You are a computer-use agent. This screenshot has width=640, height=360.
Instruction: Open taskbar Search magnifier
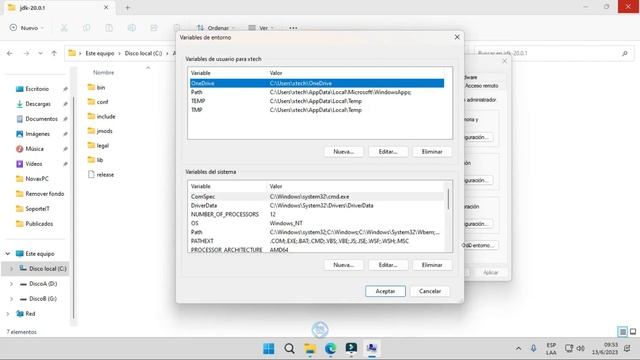click(x=289, y=349)
